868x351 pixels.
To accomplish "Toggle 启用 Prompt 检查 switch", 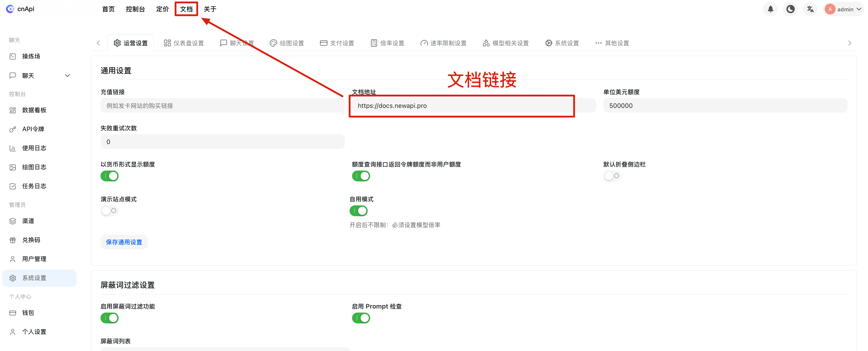I will tap(361, 318).
